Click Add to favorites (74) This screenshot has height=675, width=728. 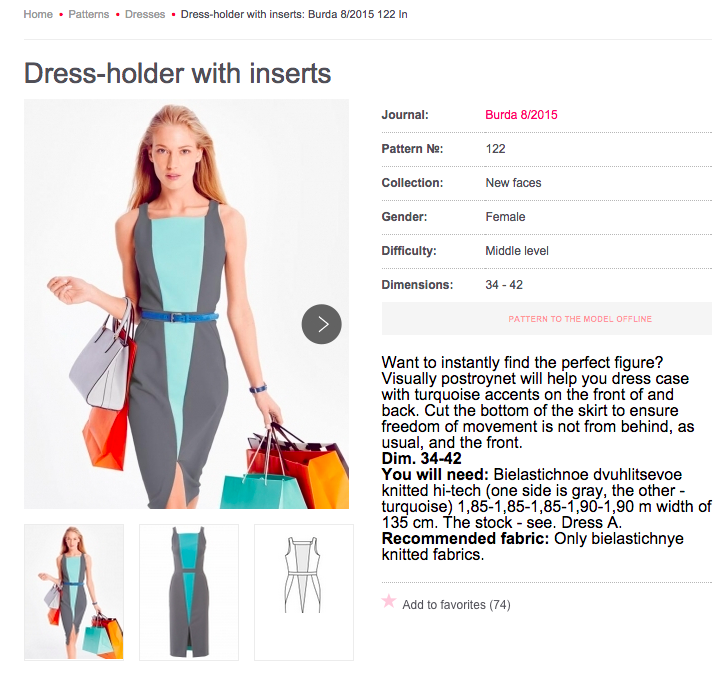(x=456, y=605)
